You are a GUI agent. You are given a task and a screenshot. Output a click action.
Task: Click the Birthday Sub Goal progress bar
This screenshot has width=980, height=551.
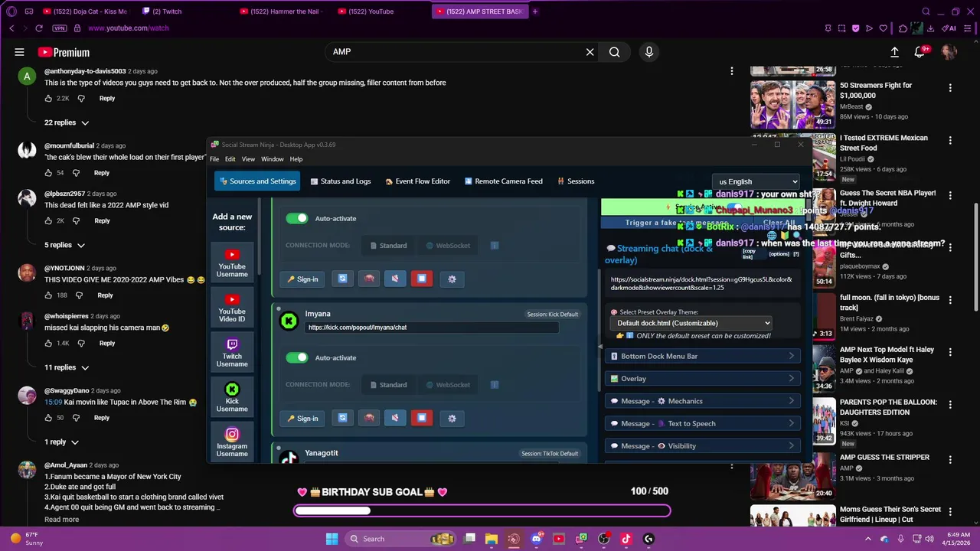(482, 510)
